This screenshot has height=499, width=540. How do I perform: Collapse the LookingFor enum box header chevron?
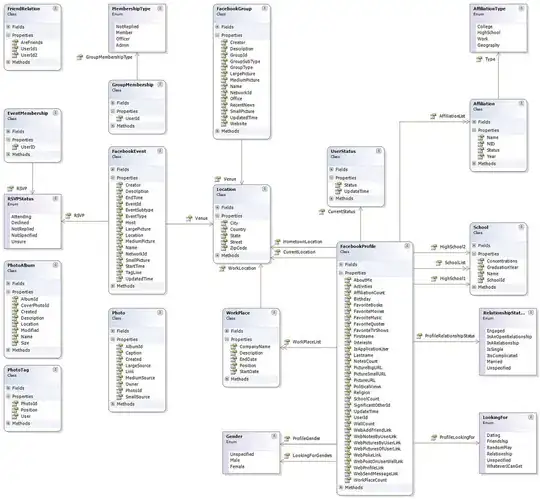coord(531,417)
